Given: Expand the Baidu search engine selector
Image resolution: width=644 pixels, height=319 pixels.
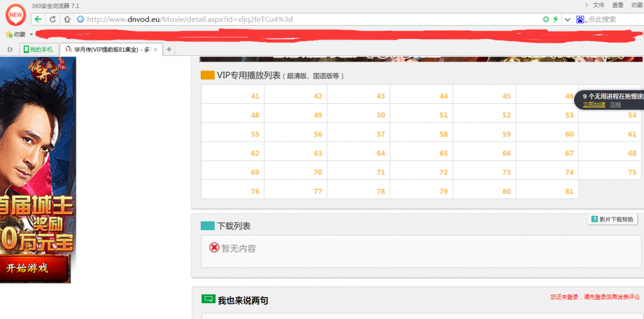Looking at the screenshot, I should coord(580,20).
